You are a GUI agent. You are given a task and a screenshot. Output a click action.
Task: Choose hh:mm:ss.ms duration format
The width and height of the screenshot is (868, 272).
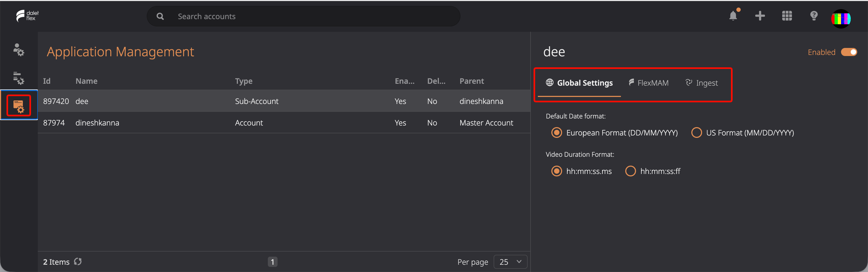[x=557, y=171]
